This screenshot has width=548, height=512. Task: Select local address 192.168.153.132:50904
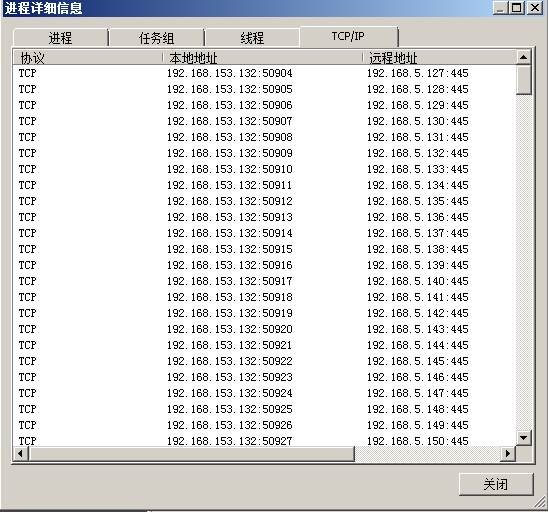(x=229, y=73)
